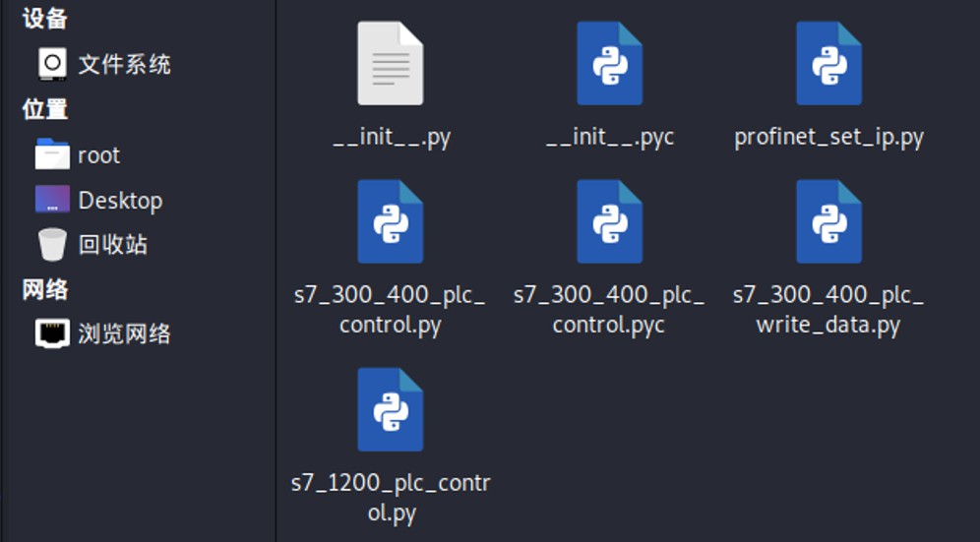
Task: Select the __init__.py text file icon
Action: pos(391,63)
